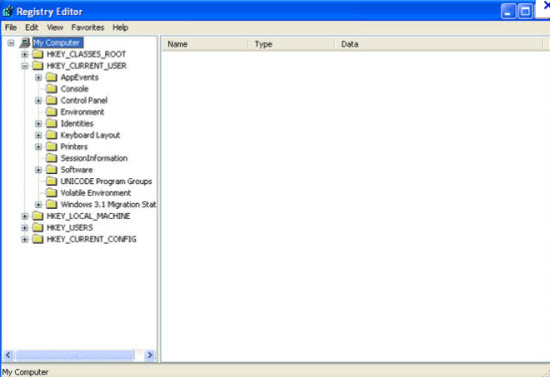Select the Software key label
This screenshot has width=550, height=377.
coord(77,170)
